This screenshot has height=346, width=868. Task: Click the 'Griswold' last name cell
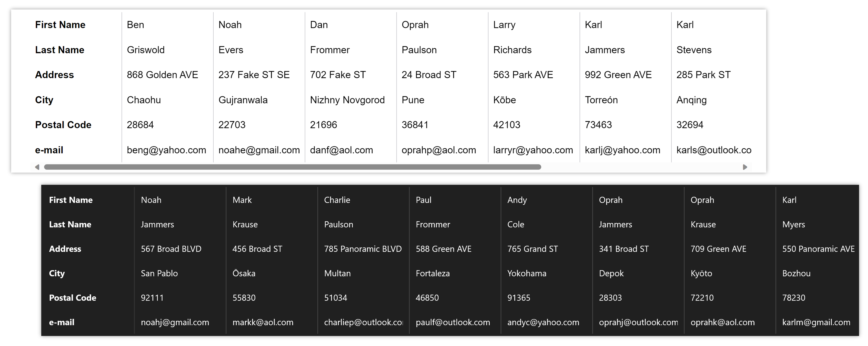pos(145,50)
